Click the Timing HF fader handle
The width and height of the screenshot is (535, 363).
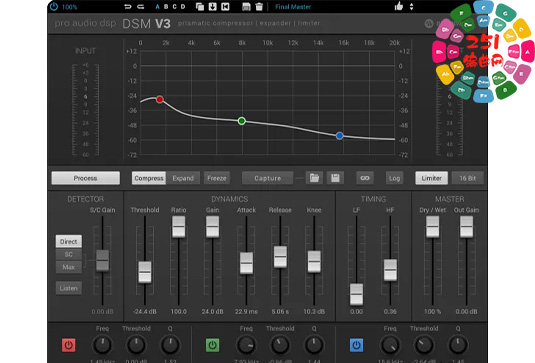coord(390,270)
